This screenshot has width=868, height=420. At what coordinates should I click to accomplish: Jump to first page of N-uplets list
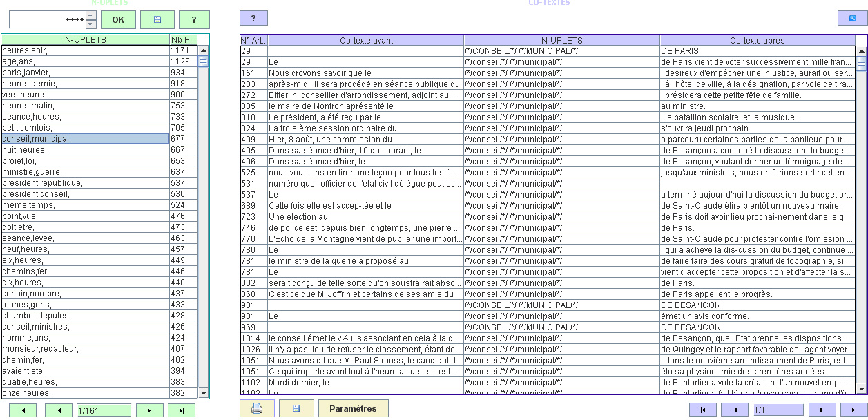[x=23, y=410]
